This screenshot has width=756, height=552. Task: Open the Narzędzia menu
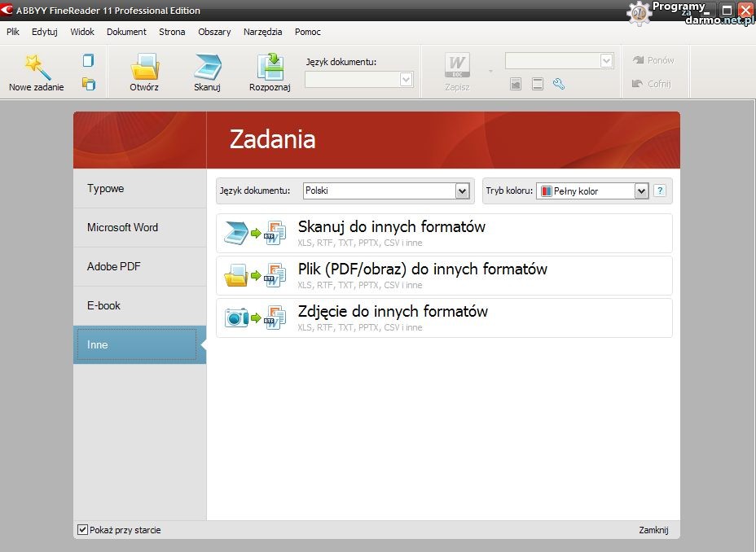262,32
